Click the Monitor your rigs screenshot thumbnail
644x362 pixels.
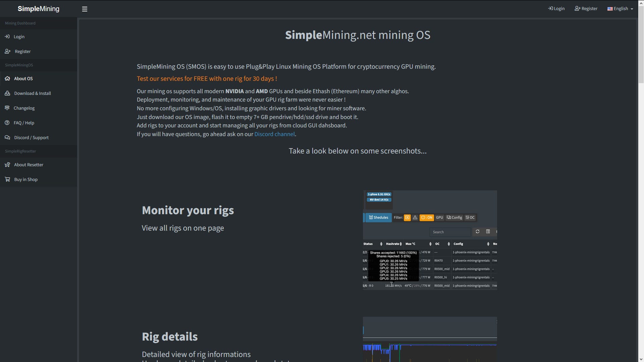coord(430,240)
